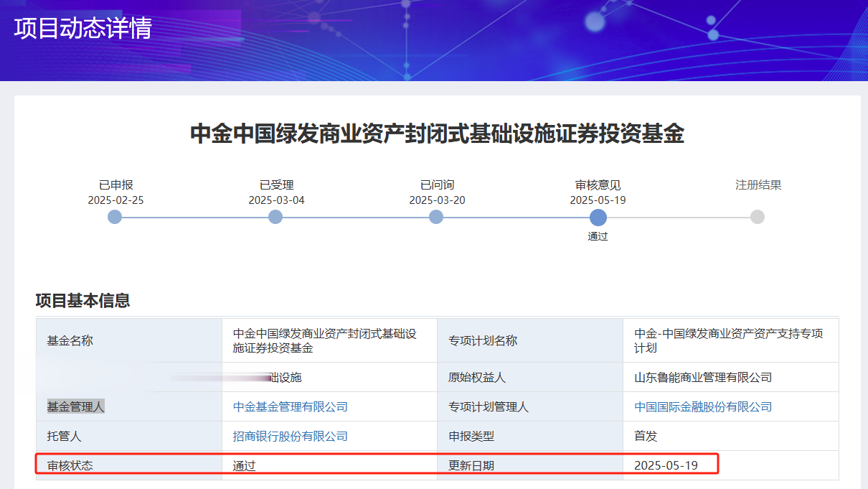The image size is (868, 489).
Task: Click the 审核状态 table label
Action: pyautogui.click(x=70, y=466)
